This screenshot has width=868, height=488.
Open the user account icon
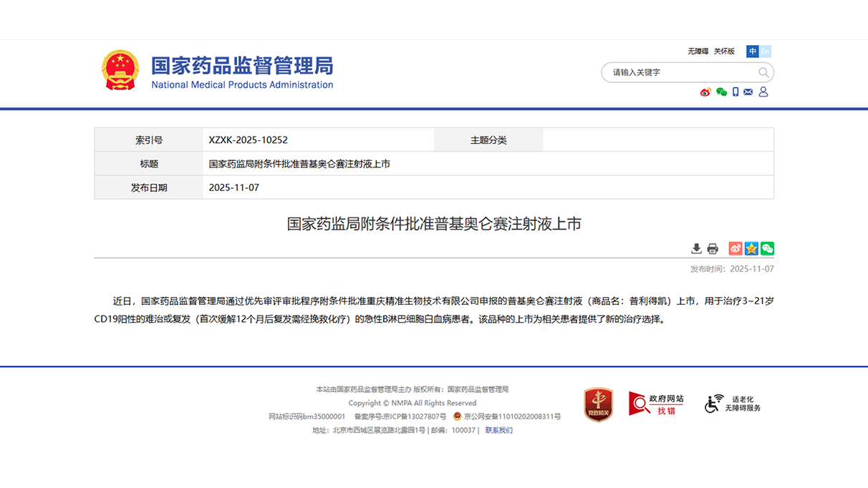(x=763, y=92)
